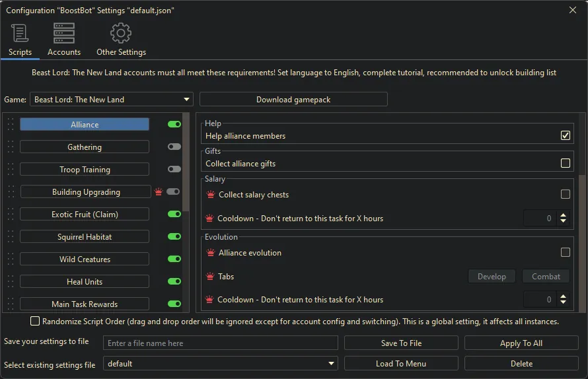Open the Scripts tab icon
The image size is (588, 379).
pos(20,33)
